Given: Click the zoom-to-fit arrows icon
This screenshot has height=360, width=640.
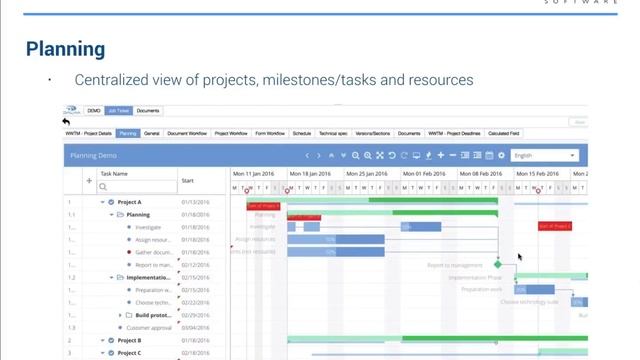Looking at the screenshot, I should point(380,156).
